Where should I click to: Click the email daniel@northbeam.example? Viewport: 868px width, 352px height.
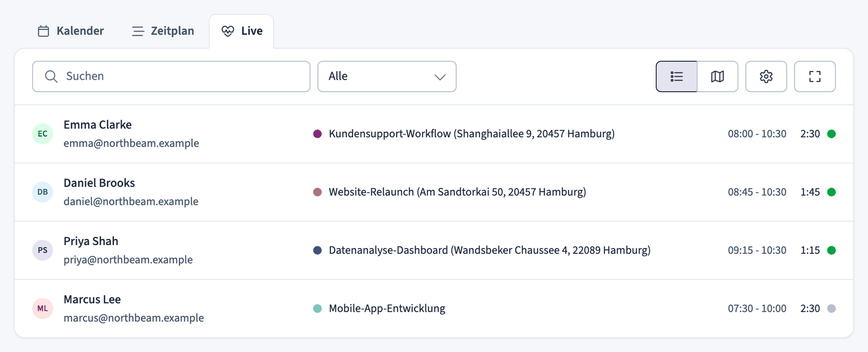click(131, 201)
